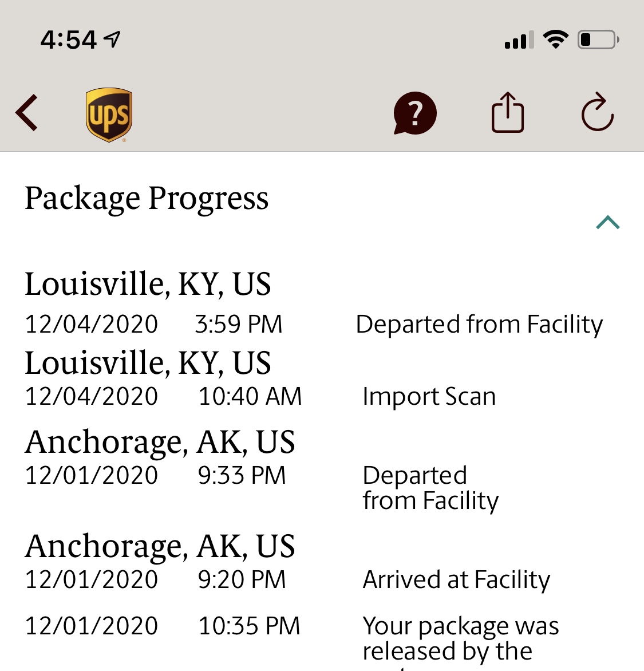Tap the Wi-Fi status icon
The image size is (644, 671).
coord(555,40)
